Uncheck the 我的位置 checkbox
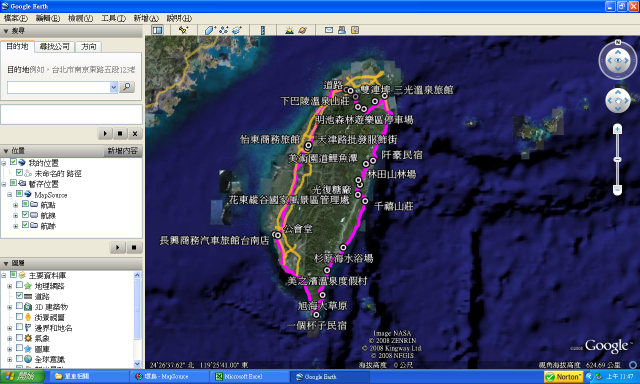Screen dimensions: 640x384 pos(13,162)
